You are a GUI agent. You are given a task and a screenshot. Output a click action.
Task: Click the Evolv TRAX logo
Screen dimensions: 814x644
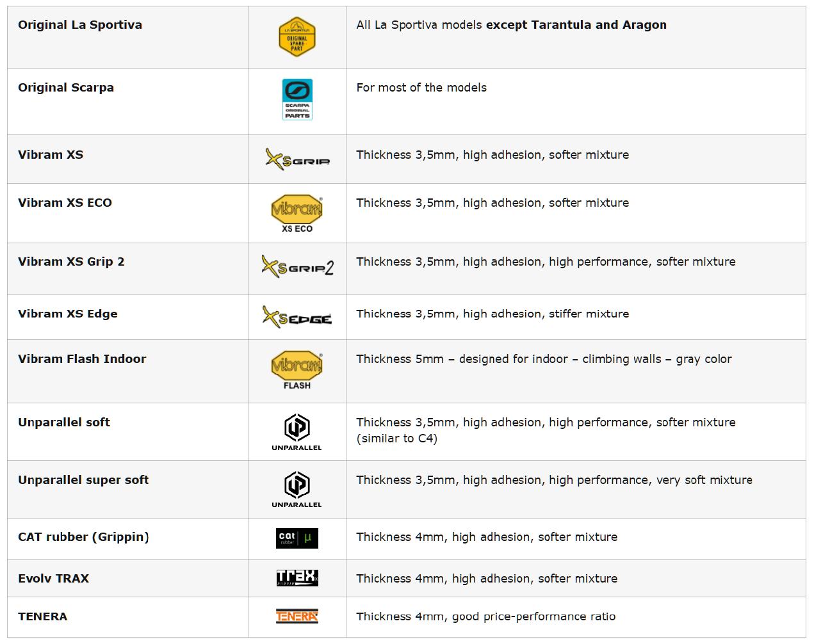297,578
